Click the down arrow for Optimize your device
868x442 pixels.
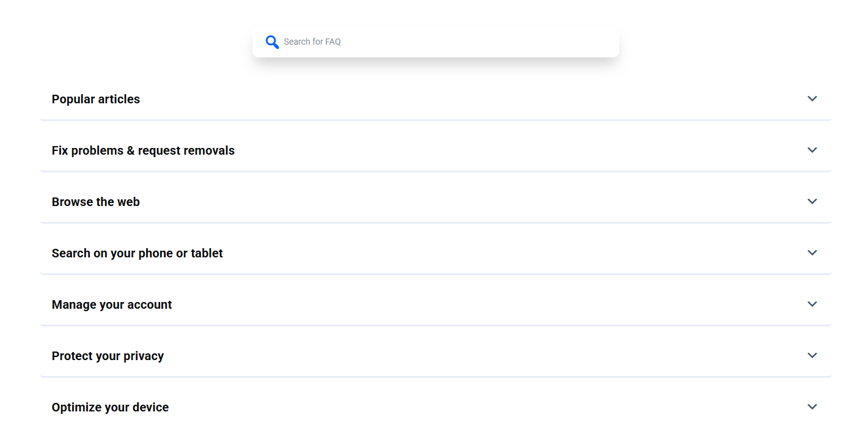812,407
